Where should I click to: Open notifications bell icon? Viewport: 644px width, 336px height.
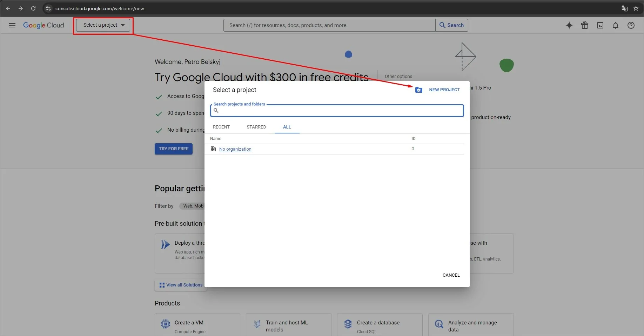point(616,25)
